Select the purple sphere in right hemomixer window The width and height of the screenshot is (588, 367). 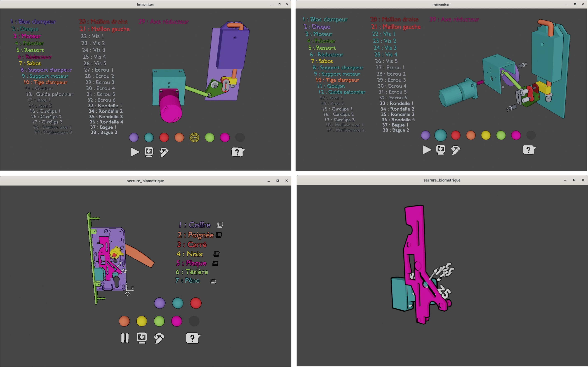[x=425, y=135]
